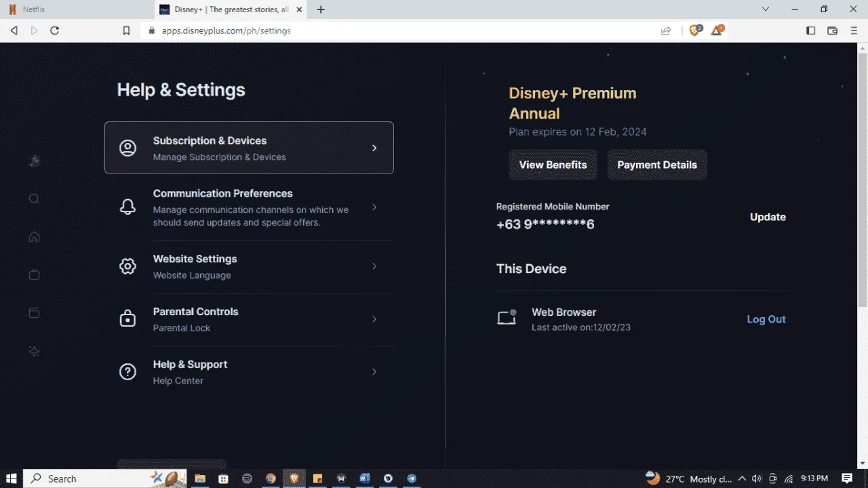Click the 'Disney+ Premium Annual' plan title
The image size is (868, 488).
(x=572, y=103)
